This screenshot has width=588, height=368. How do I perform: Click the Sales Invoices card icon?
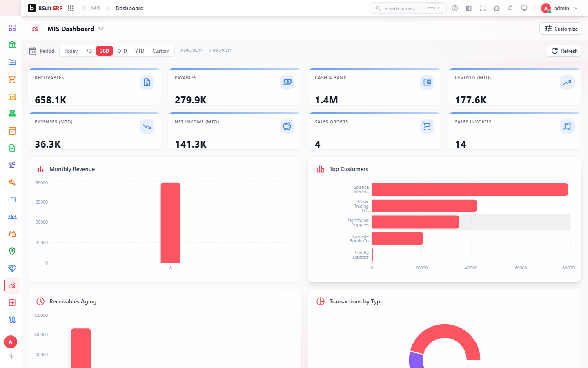coord(567,126)
